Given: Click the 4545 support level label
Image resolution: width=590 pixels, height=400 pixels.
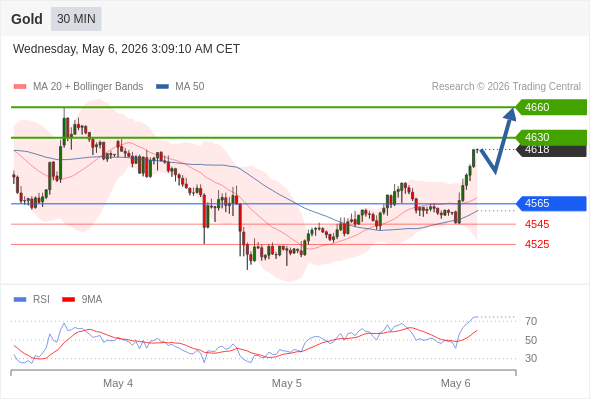Looking at the screenshot, I should (x=537, y=224).
